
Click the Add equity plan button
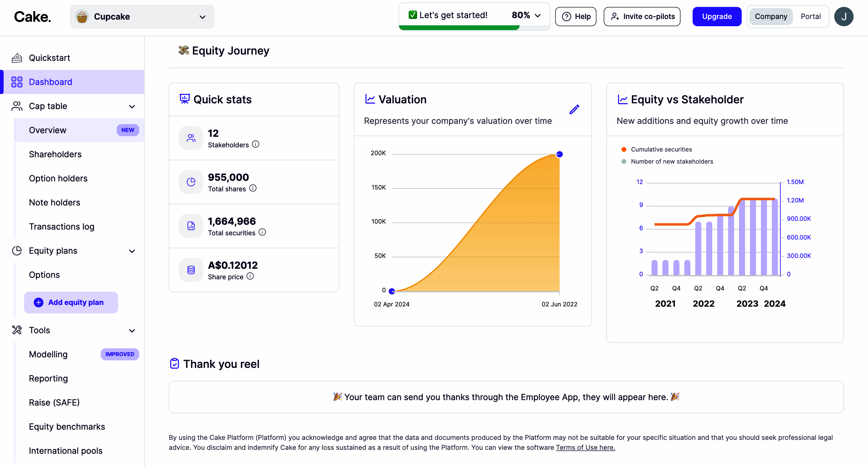[71, 302]
